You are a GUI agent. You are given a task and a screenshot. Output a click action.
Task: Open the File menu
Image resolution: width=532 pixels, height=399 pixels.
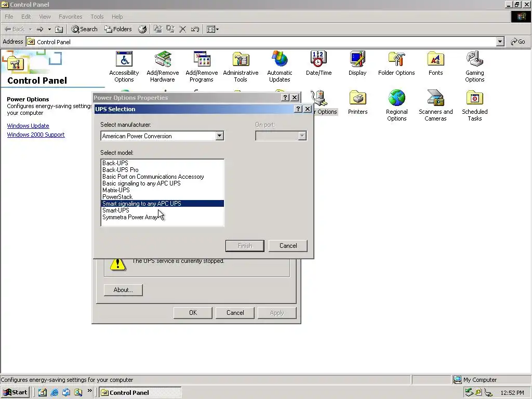coord(9,17)
